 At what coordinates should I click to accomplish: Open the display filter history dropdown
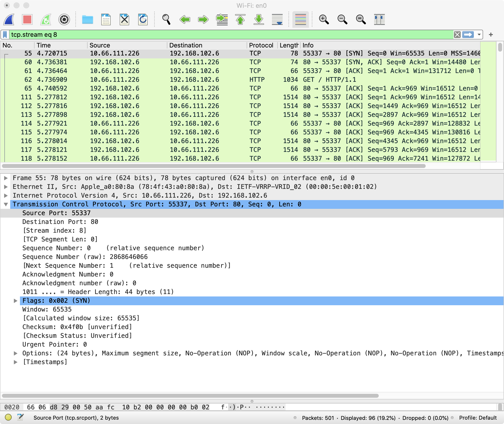tap(479, 35)
